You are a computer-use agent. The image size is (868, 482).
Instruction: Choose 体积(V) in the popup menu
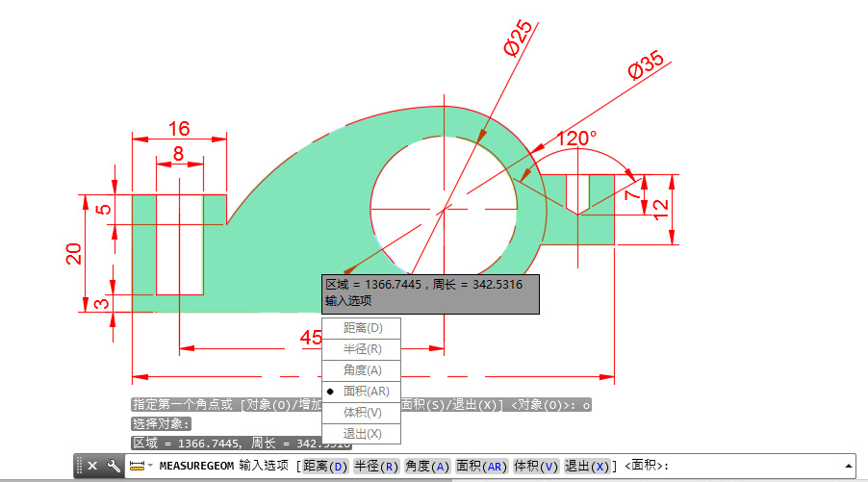click(362, 413)
